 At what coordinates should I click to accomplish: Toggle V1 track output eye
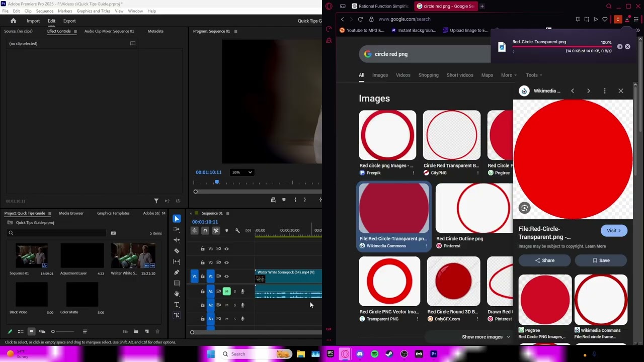pos(226,276)
